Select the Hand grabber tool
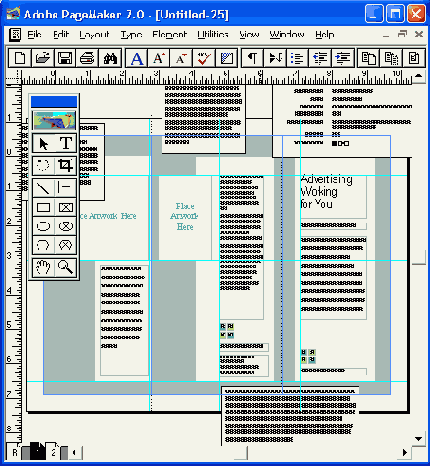The height and width of the screenshot is (466, 430). click(43, 267)
